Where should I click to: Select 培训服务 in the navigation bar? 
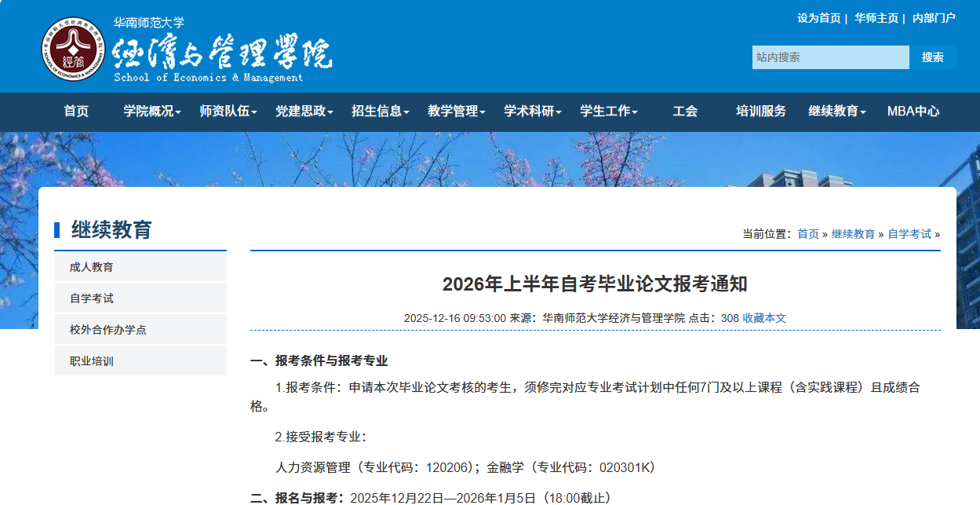click(x=760, y=112)
